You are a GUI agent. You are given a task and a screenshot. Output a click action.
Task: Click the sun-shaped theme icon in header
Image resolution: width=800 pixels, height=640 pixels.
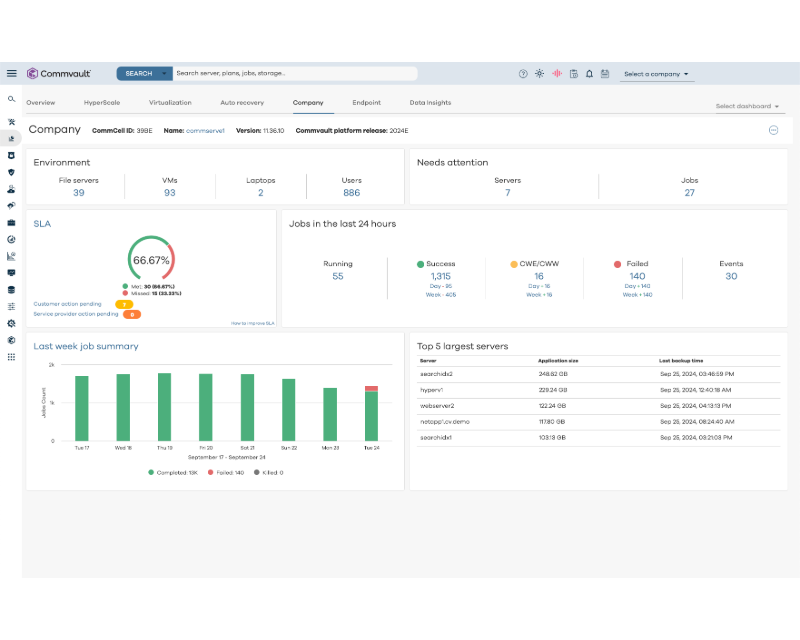(x=539, y=74)
